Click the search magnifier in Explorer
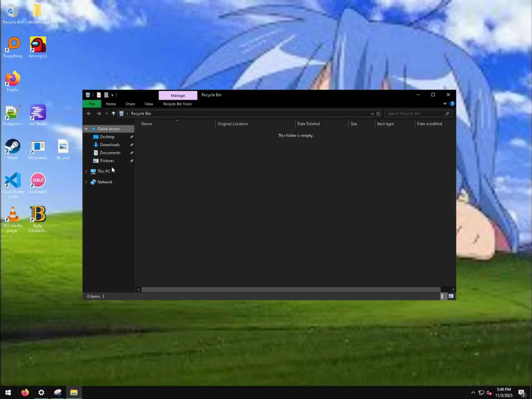Screen dimensions: 532x399 447,114
